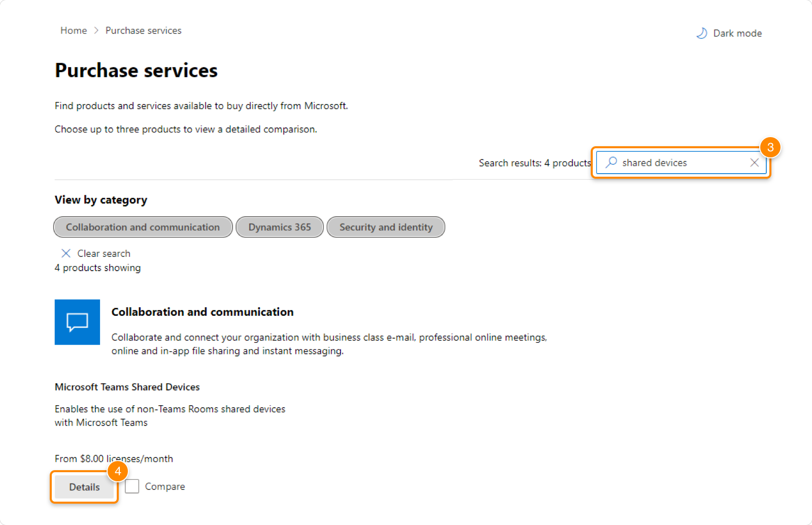Image resolution: width=812 pixels, height=525 pixels.
Task: Click the X icon beside Clear search
Action: pos(66,253)
